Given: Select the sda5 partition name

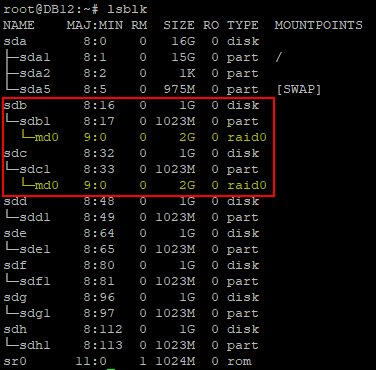Looking at the screenshot, I should pos(35,89).
